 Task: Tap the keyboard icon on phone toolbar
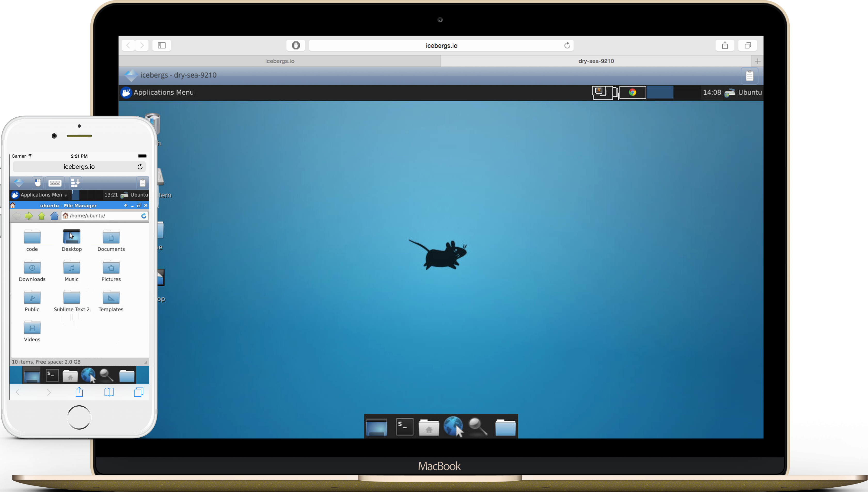click(x=55, y=183)
